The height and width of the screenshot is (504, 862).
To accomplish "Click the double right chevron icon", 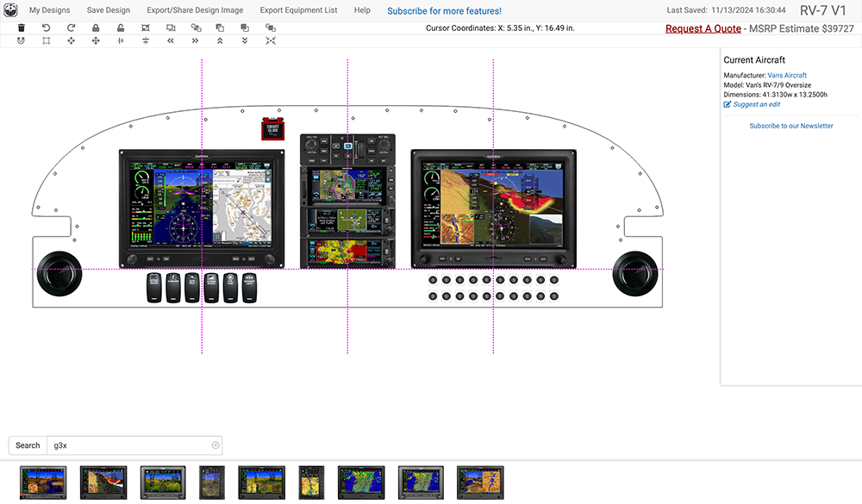I will pos(195,40).
